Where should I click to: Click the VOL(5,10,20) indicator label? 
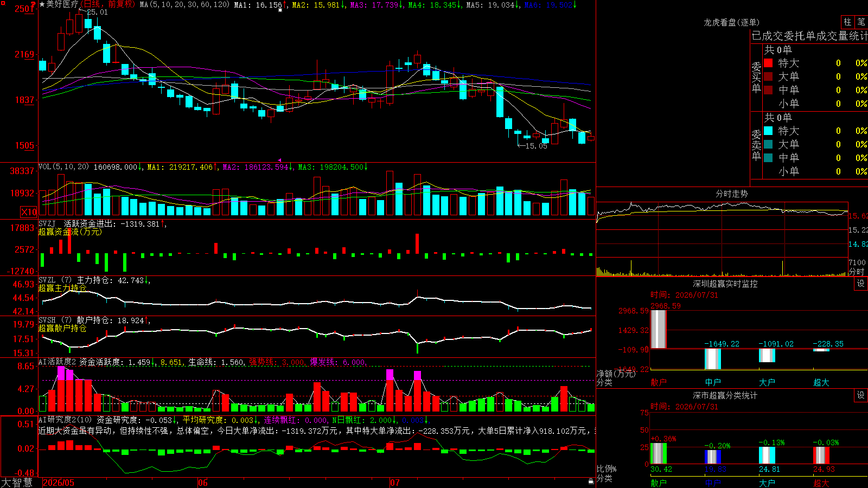click(x=64, y=166)
